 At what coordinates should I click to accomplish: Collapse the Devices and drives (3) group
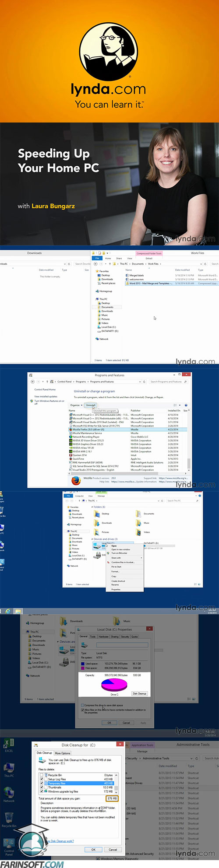92,539
